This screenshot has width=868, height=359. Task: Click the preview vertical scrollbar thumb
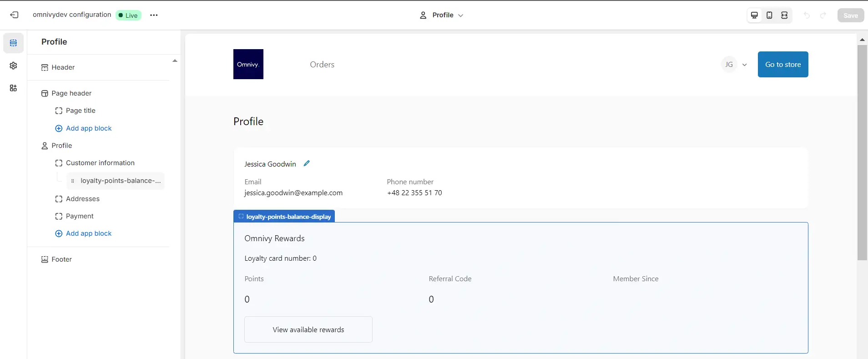pyautogui.click(x=862, y=152)
